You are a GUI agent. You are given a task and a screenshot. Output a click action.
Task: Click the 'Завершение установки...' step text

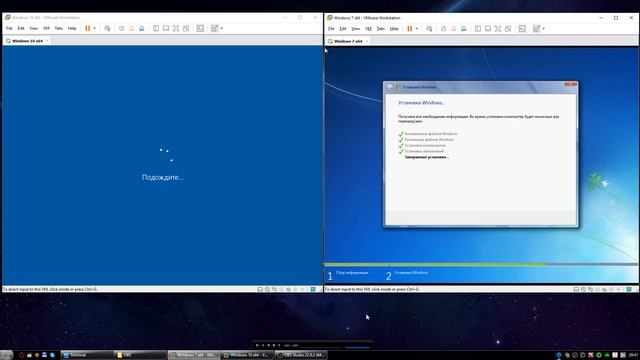click(427, 157)
